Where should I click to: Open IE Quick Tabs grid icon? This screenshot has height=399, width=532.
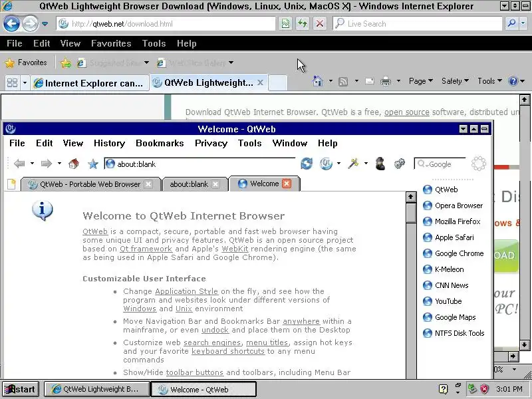tap(12, 82)
